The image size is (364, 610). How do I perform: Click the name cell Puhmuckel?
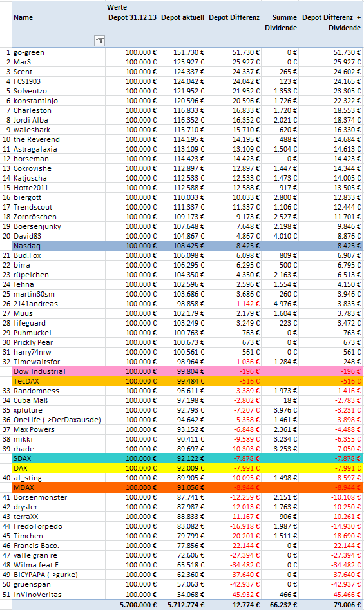(x=32, y=333)
